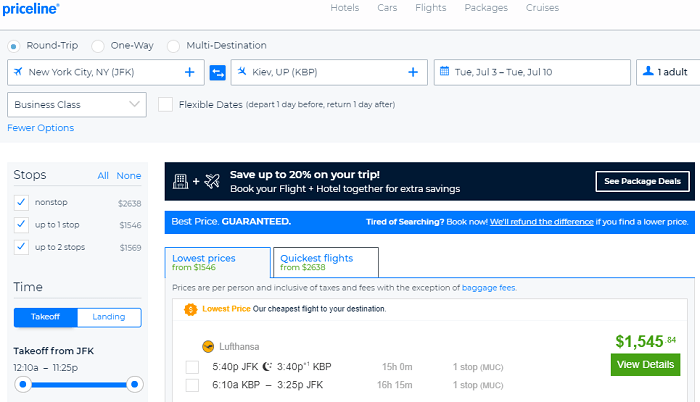
Task: View Details of Lufthansa $1,545 flight
Action: click(x=646, y=365)
